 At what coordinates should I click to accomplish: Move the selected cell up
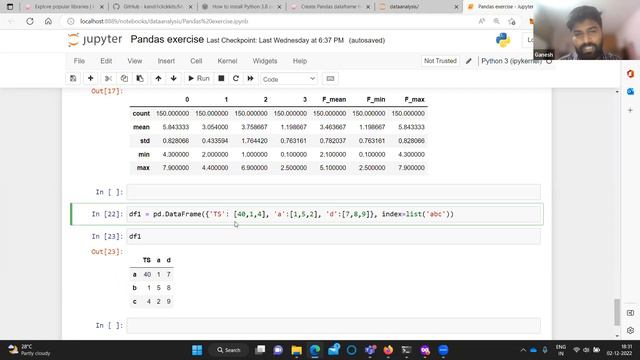click(158, 78)
